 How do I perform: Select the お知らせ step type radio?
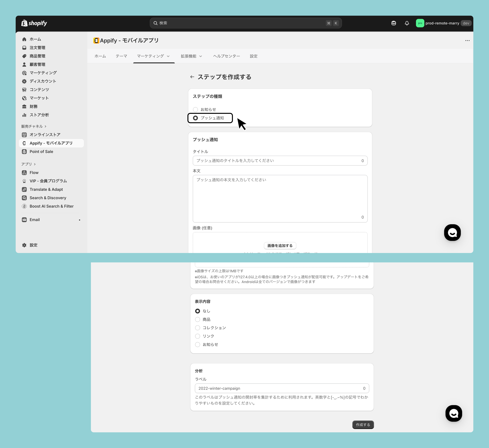[195, 110]
